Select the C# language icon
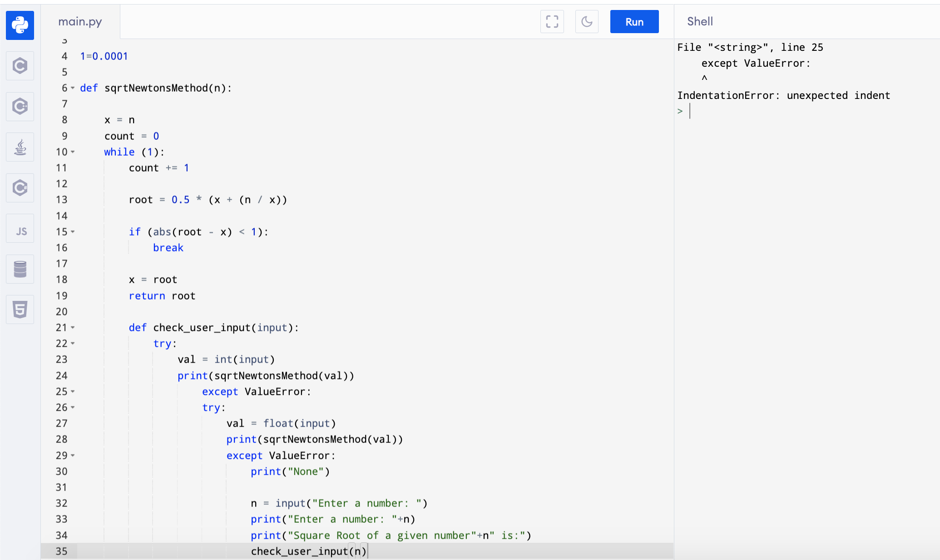 tap(20, 187)
